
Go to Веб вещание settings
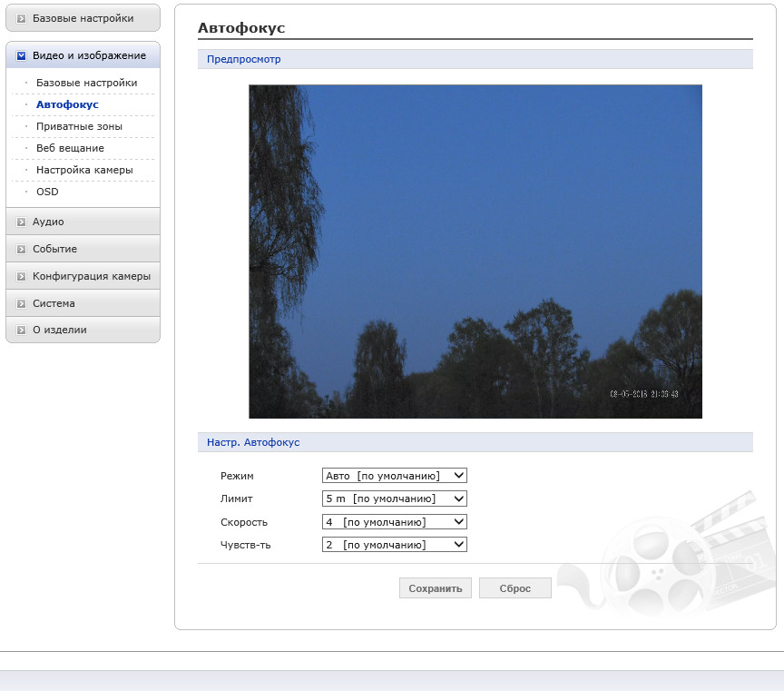(x=70, y=148)
